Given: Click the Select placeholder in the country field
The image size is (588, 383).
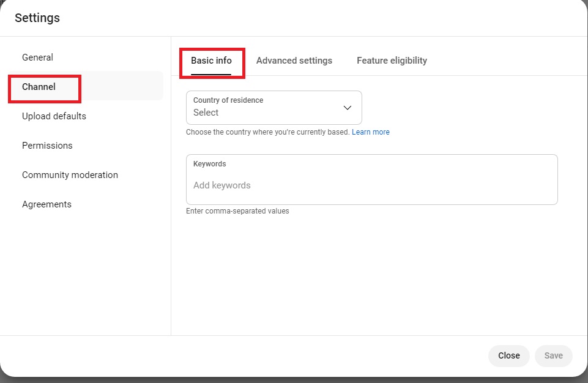Looking at the screenshot, I should [206, 113].
